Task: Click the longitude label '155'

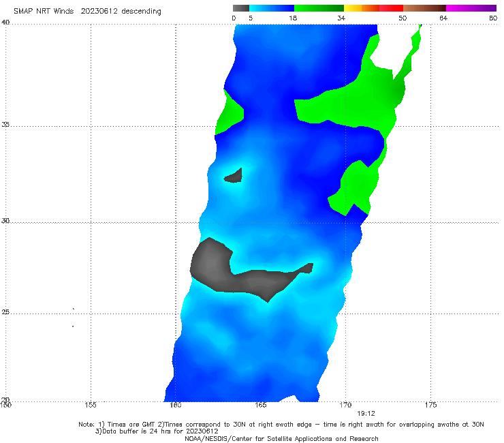Action: coord(91,405)
